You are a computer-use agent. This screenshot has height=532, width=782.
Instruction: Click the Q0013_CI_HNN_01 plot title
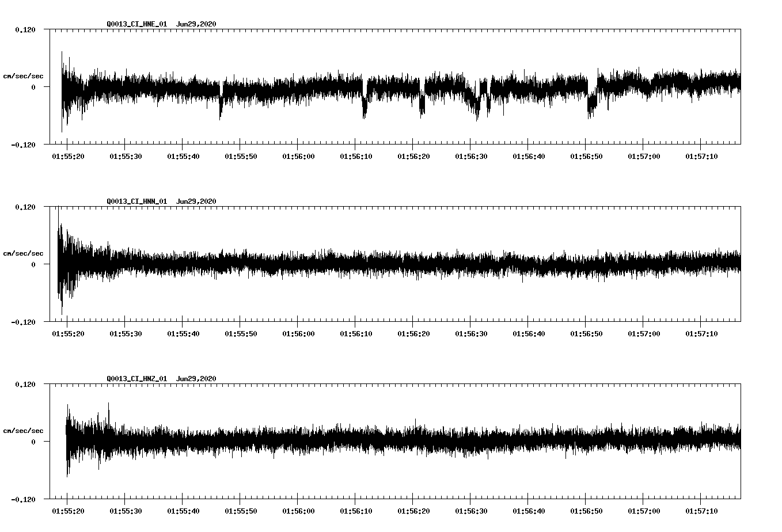137,201
